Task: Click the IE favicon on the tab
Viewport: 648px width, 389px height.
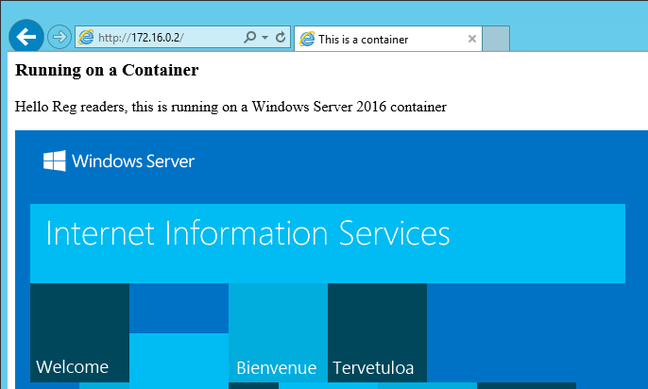Action: pyautogui.click(x=307, y=39)
